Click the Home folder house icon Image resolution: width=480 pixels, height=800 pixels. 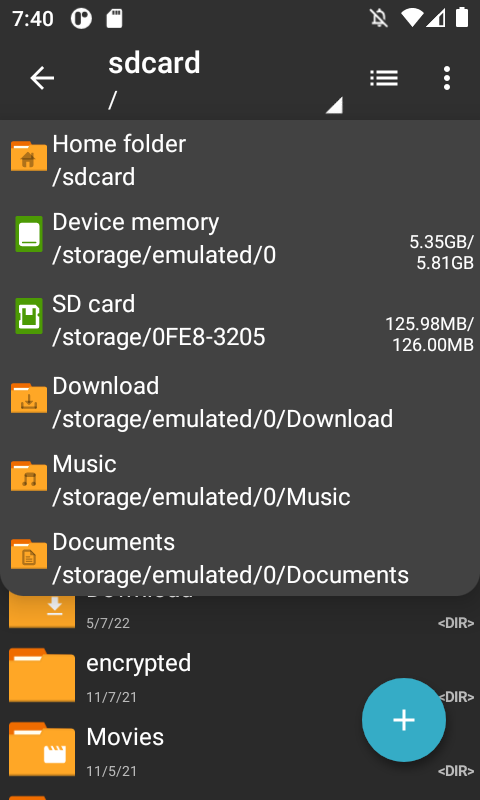[29, 156]
